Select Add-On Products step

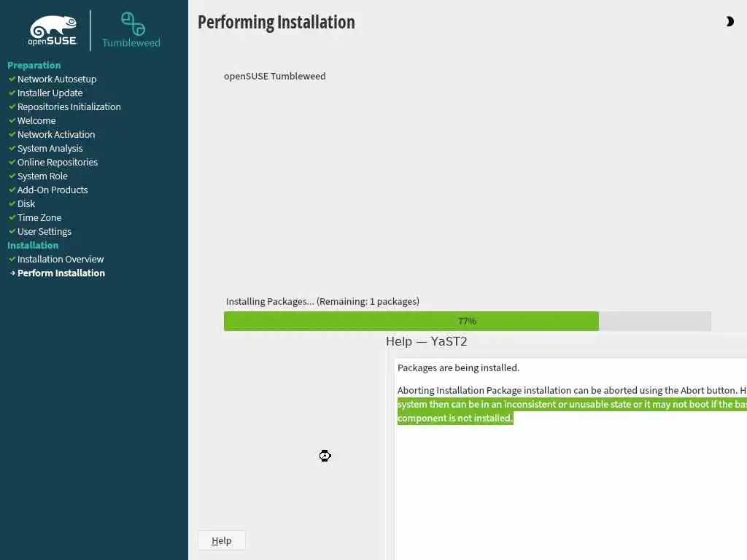[x=53, y=190]
